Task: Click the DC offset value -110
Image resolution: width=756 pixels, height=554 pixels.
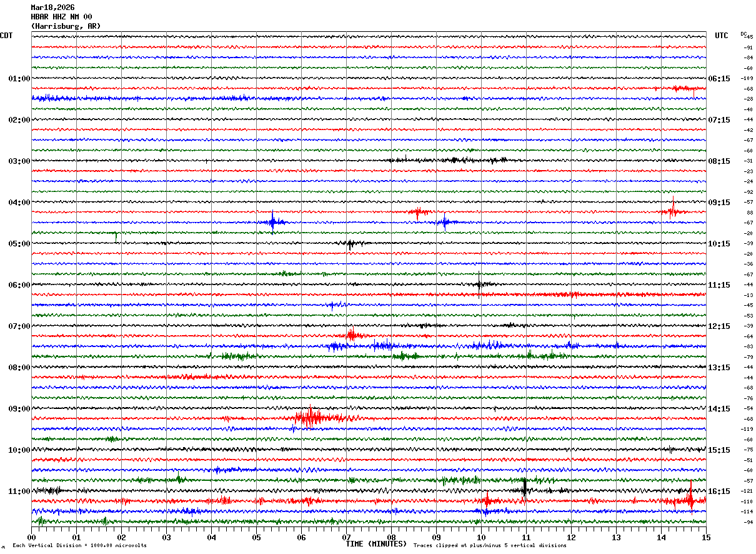Action: pyautogui.click(x=747, y=501)
